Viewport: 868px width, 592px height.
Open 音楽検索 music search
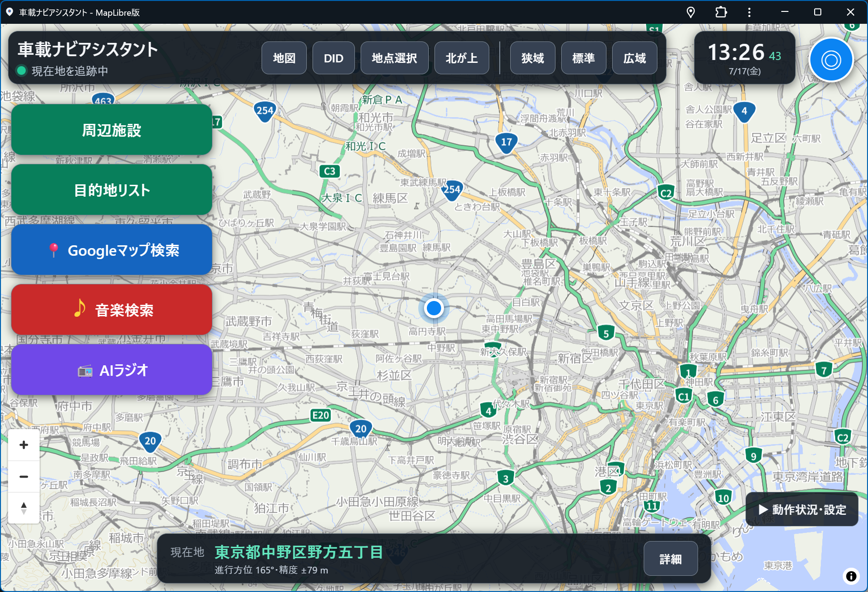[111, 310]
